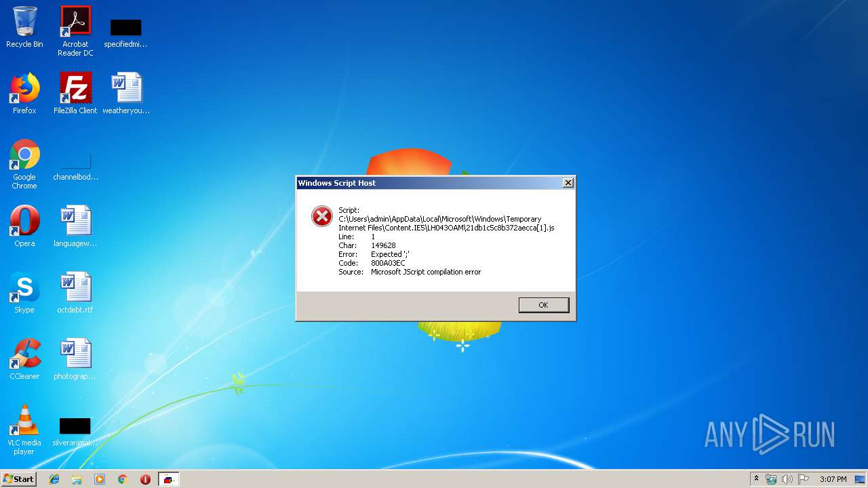The image size is (868, 488).
Task: Open the taskbar clock showing 3:07 PM
Action: (x=833, y=479)
